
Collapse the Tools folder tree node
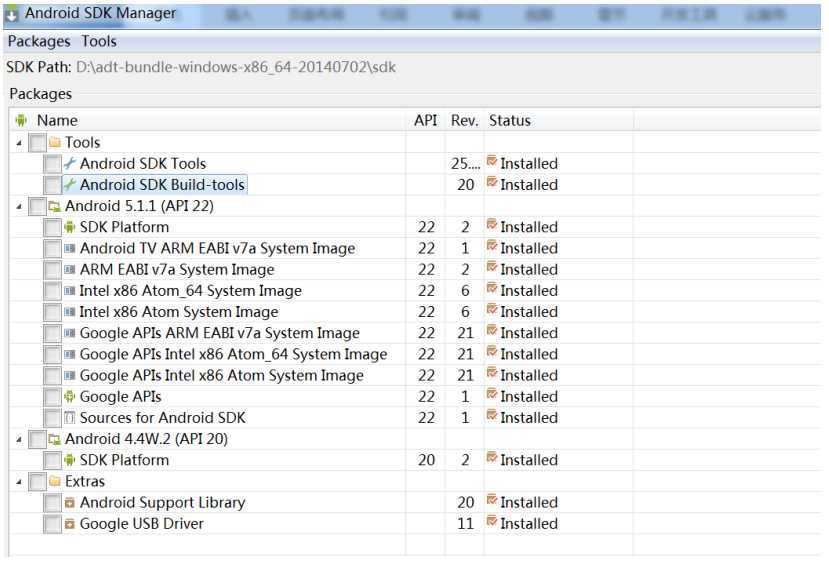tap(19, 143)
